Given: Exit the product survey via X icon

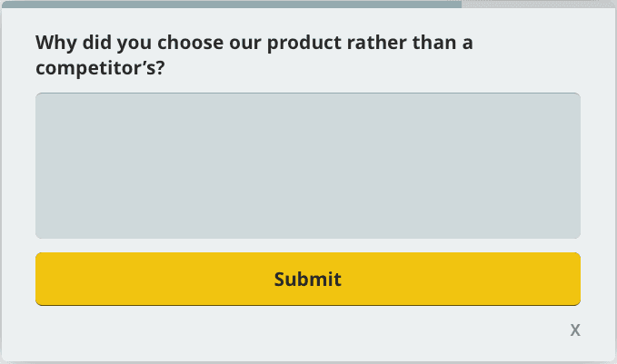Looking at the screenshot, I should point(575,330).
